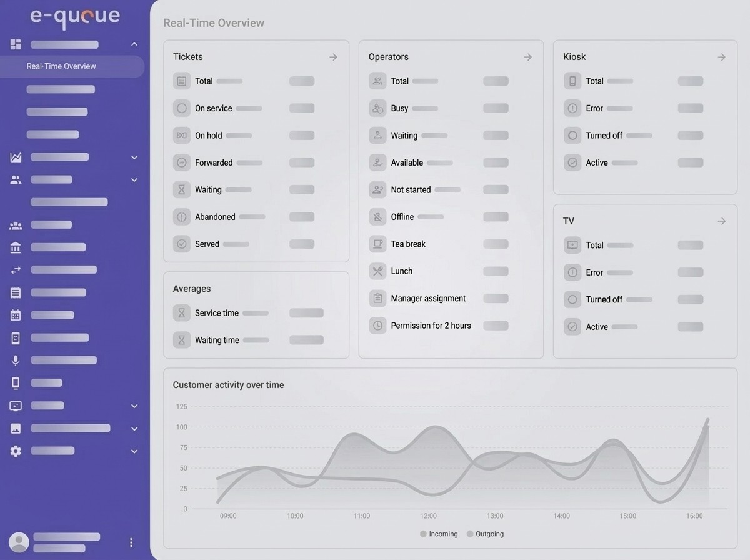Toggle the Incoming series in chart legend
Viewport: 750px width, 560px height.
coord(439,534)
